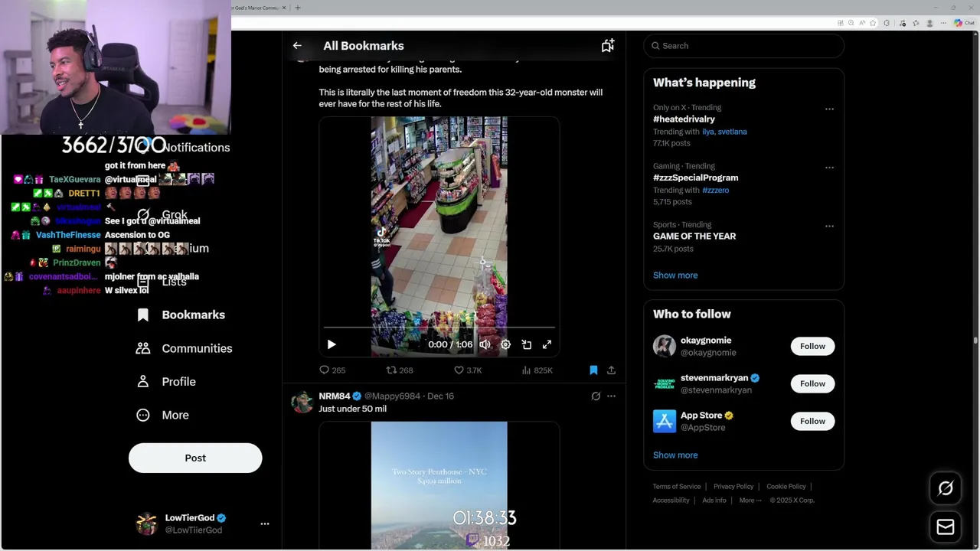The height and width of the screenshot is (551, 980).
Task: Show more in What's happening
Action: pyautogui.click(x=675, y=275)
